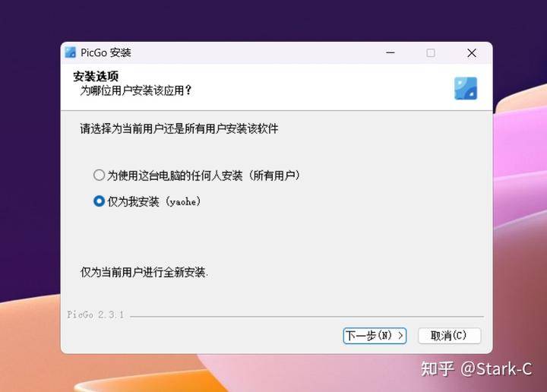The width and height of the screenshot is (547, 392).
Task: Click the 仅为当前用户进行全新安装 description text
Action: [x=144, y=272]
